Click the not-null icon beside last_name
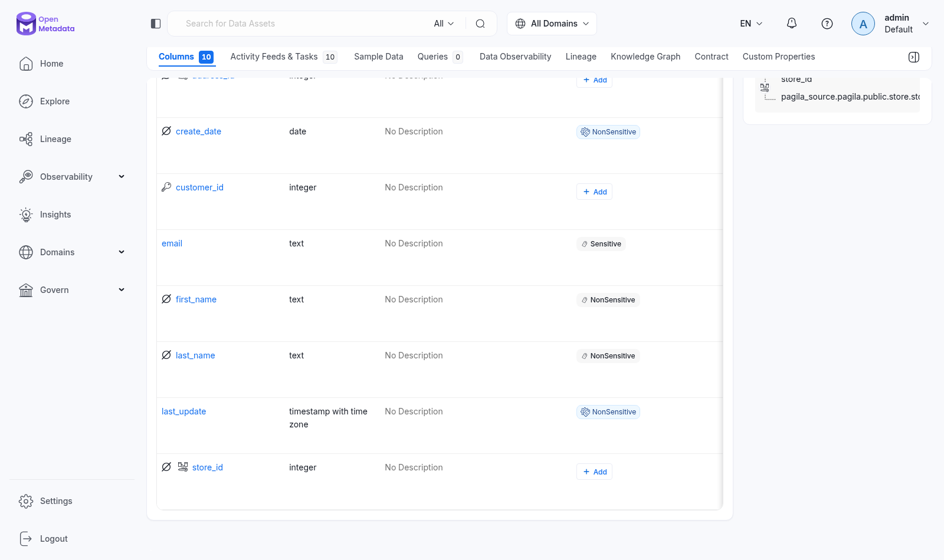 coord(166,355)
